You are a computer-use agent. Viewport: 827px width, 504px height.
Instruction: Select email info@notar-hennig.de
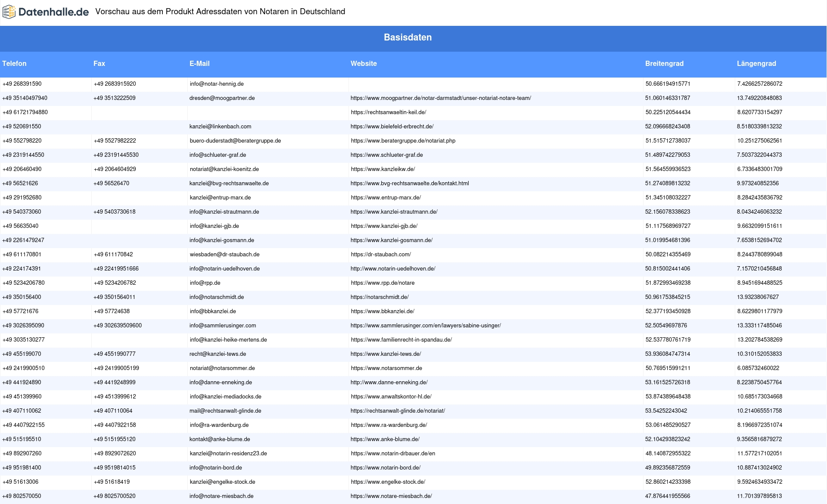(x=217, y=84)
